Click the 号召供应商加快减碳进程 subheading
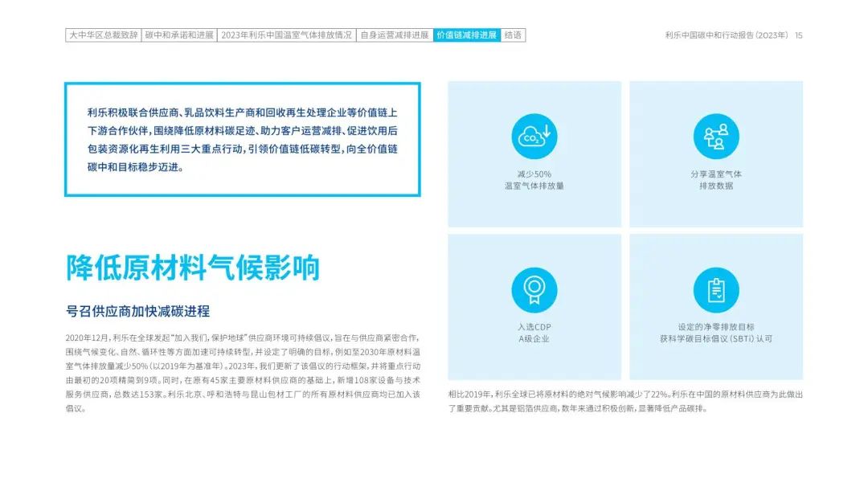 coord(137,311)
